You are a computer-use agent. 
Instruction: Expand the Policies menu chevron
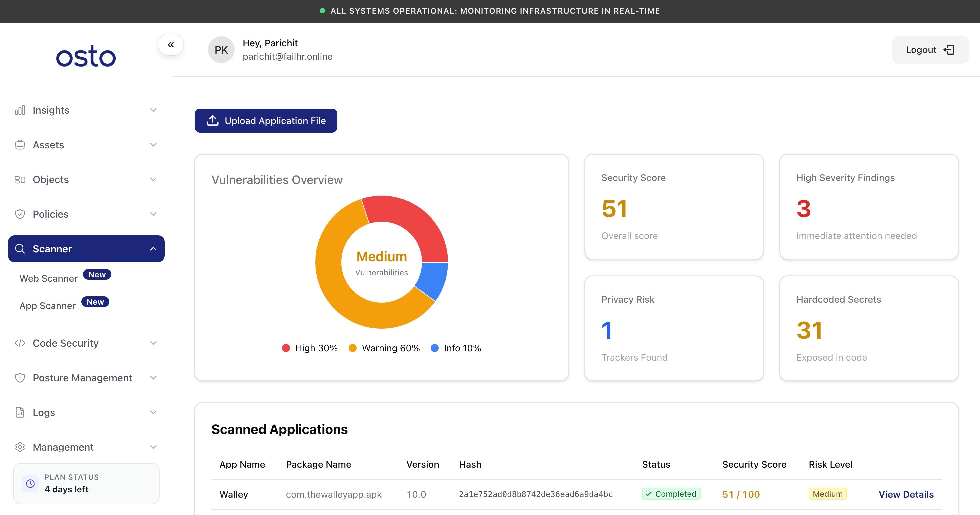click(153, 214)
